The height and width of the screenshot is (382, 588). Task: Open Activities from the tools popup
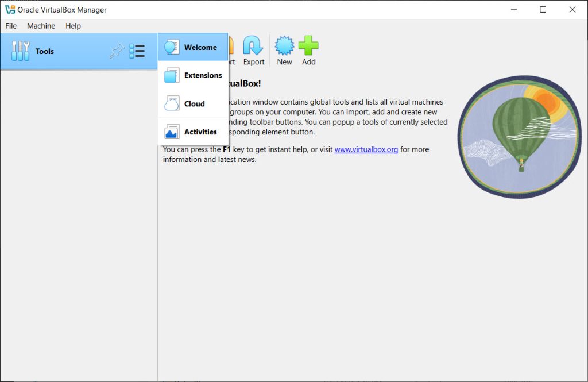click(x=193, y=132)
